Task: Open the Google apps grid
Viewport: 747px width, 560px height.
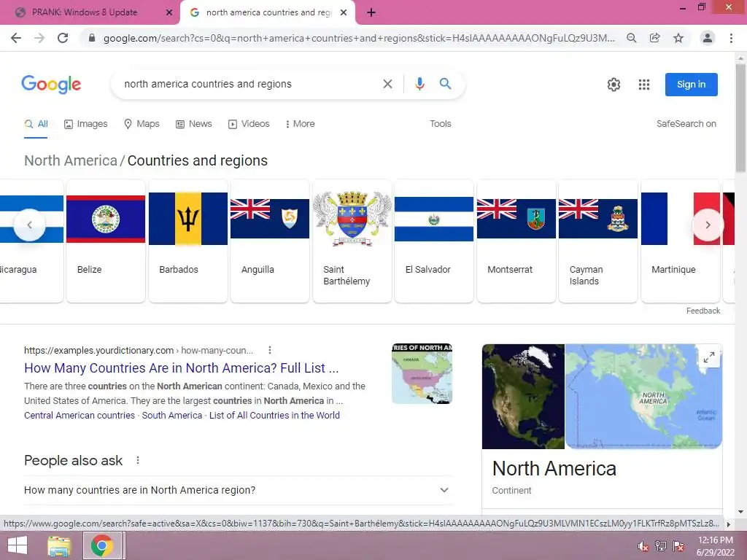Action: click(644, 85)
